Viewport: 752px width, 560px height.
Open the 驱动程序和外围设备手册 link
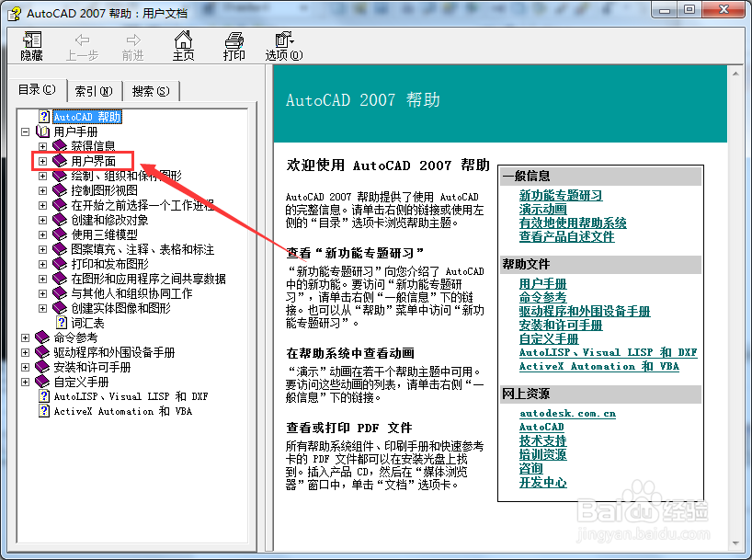pos(585,312)
